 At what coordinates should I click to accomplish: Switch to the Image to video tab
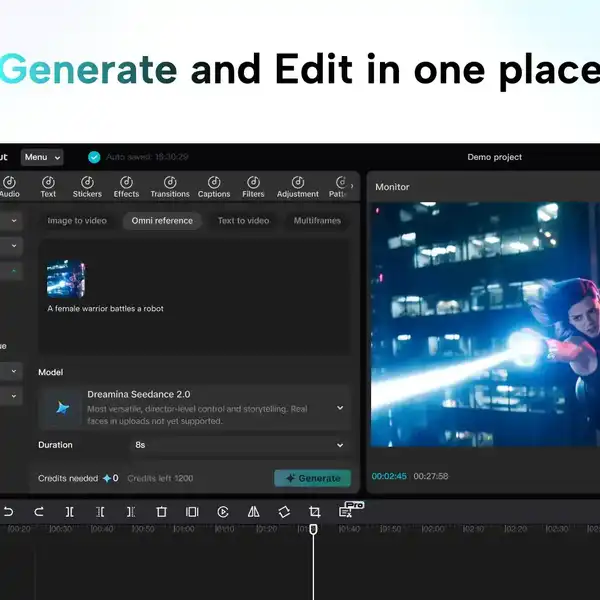point(77,220)
